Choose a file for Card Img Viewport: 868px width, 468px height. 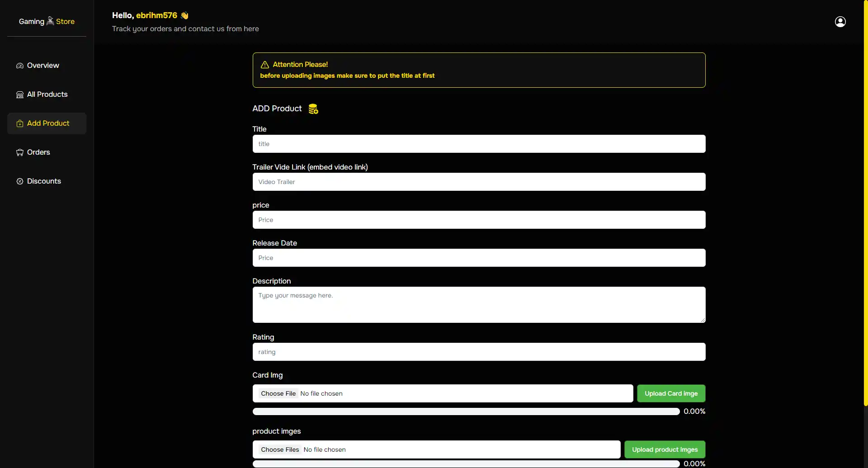point(278,393)
